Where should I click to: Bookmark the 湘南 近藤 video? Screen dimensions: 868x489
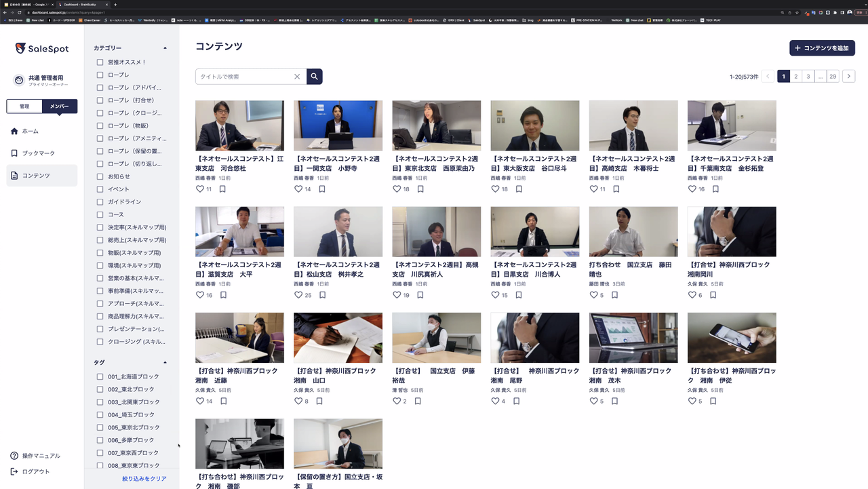pos(224,401)
